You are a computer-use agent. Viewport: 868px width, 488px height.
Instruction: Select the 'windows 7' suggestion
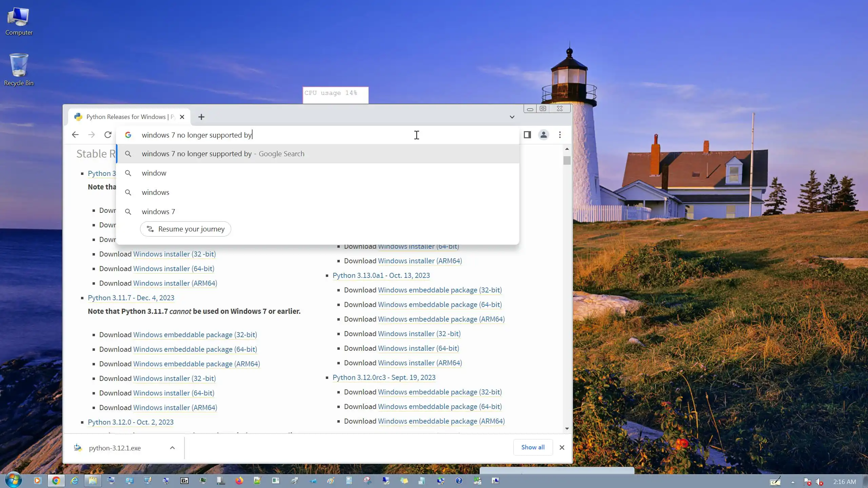(x=158, y=211)
